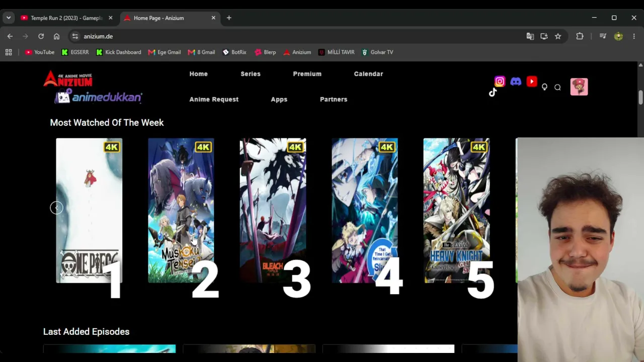Open the Anime Request page
Image resolution: width=644 pixels, height=362 pixels.
(214, 100)
